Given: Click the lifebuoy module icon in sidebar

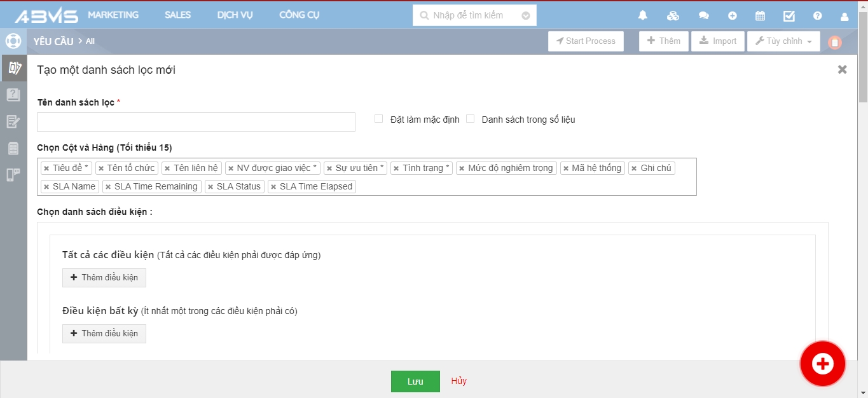Looking at the screenshot, I should pos(13,41).
